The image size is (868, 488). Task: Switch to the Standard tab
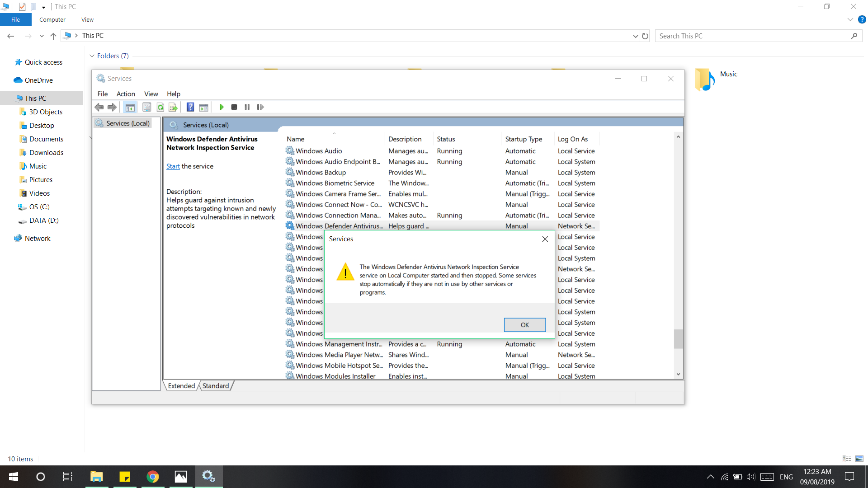click(216, 386)
